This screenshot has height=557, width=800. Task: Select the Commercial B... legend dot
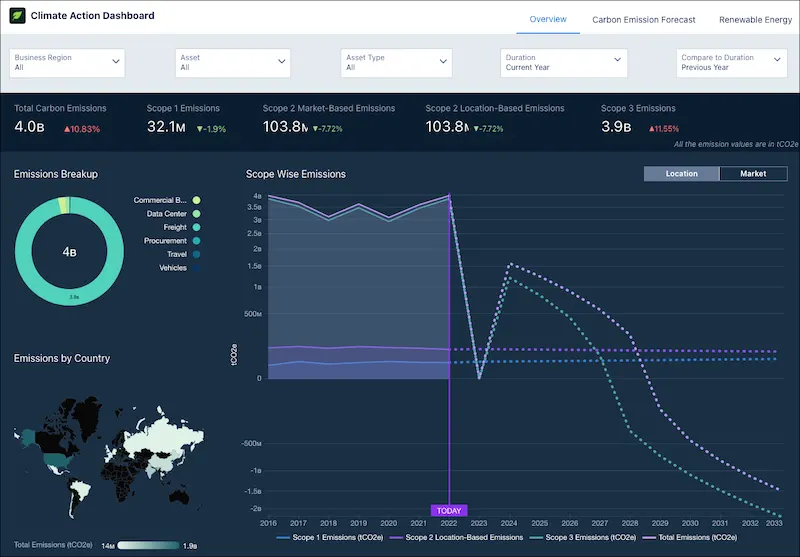click(196, 200)
